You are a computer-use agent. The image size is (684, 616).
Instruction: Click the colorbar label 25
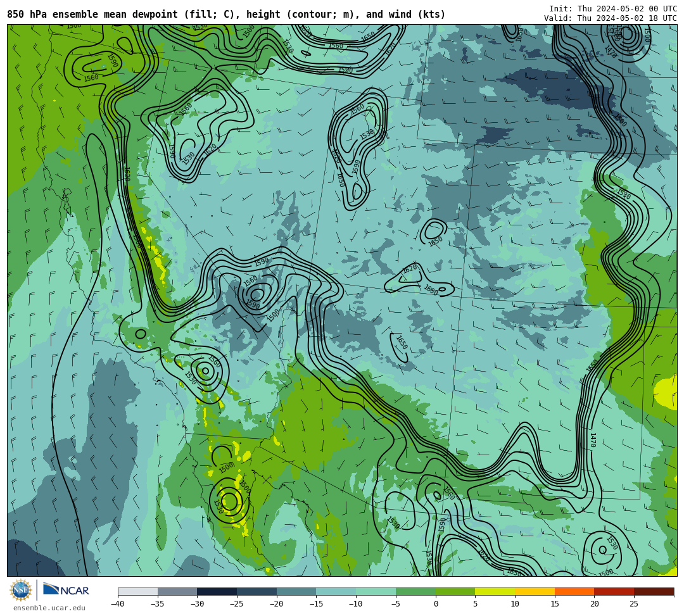click(x=634, y=604)
